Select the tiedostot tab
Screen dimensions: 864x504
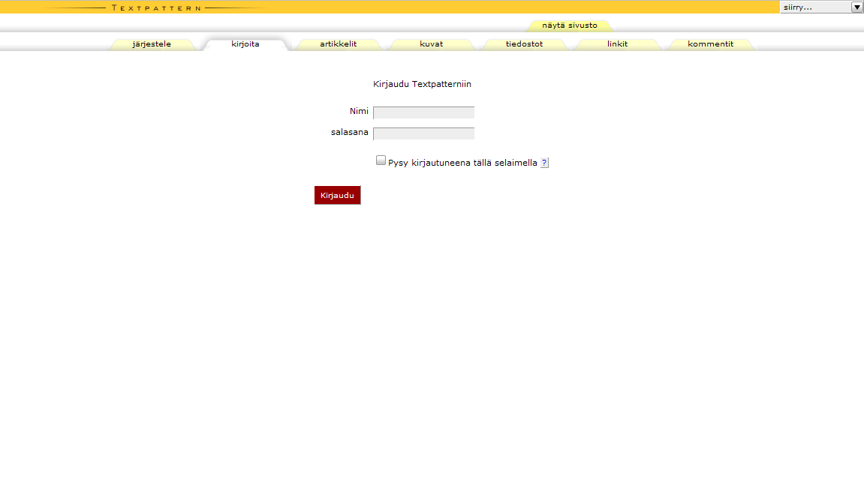pos(524,44)
